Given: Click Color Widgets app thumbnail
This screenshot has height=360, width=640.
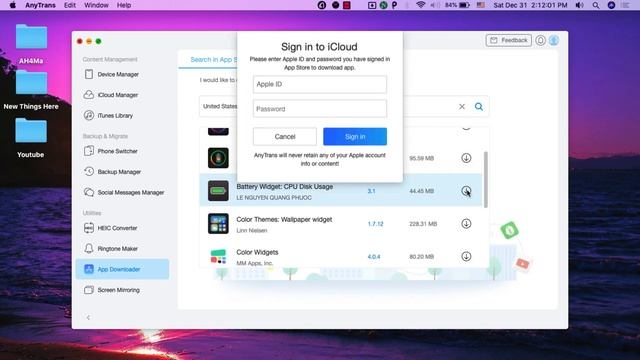Looking at the screenshot, I should pos(218,256).
